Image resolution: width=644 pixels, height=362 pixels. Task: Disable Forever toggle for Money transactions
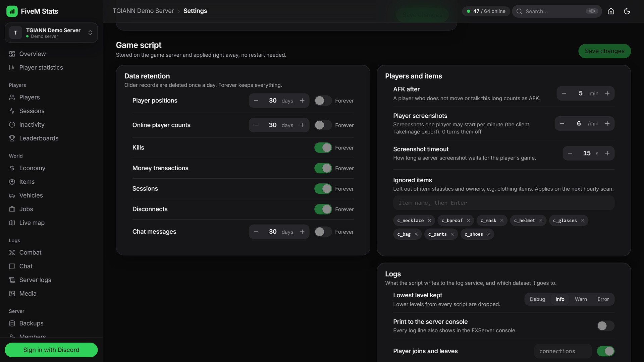[323, 168]
